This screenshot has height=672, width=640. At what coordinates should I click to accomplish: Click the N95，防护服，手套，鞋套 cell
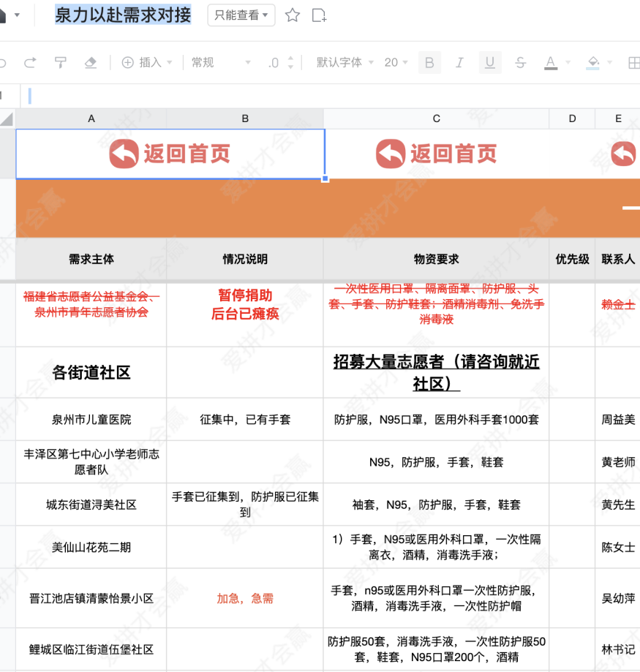tap(437, 462)
